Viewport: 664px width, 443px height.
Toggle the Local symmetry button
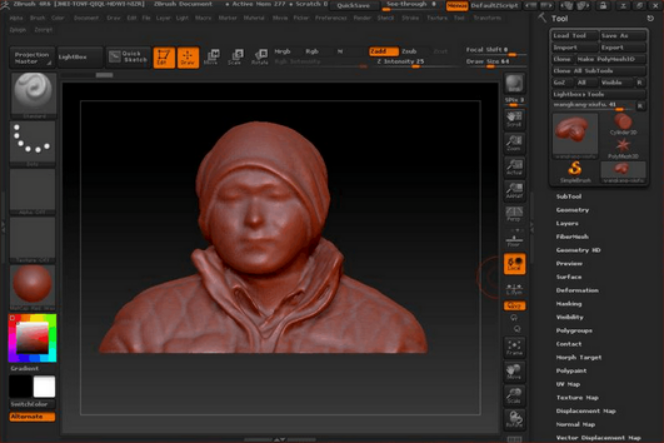coord(515,264)
